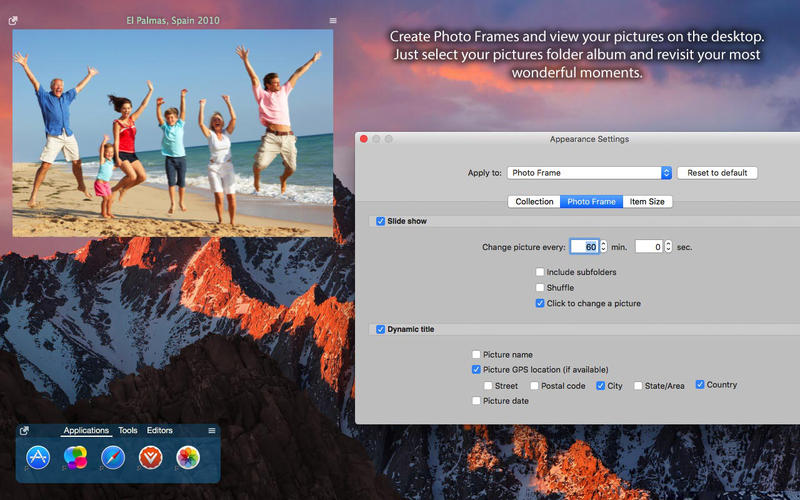Open the Photos app icon
800x500 pixels.
pyautogui.click(x=187, y=458)
